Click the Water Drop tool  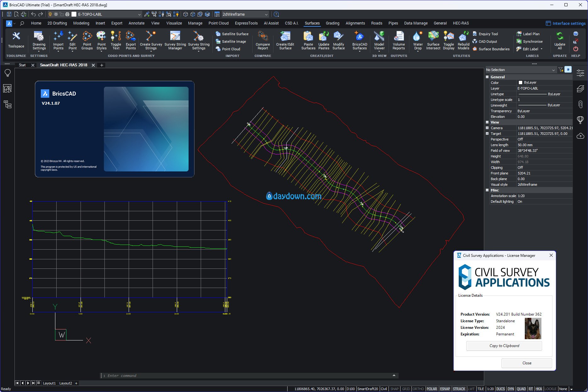[x=418, y=41]
